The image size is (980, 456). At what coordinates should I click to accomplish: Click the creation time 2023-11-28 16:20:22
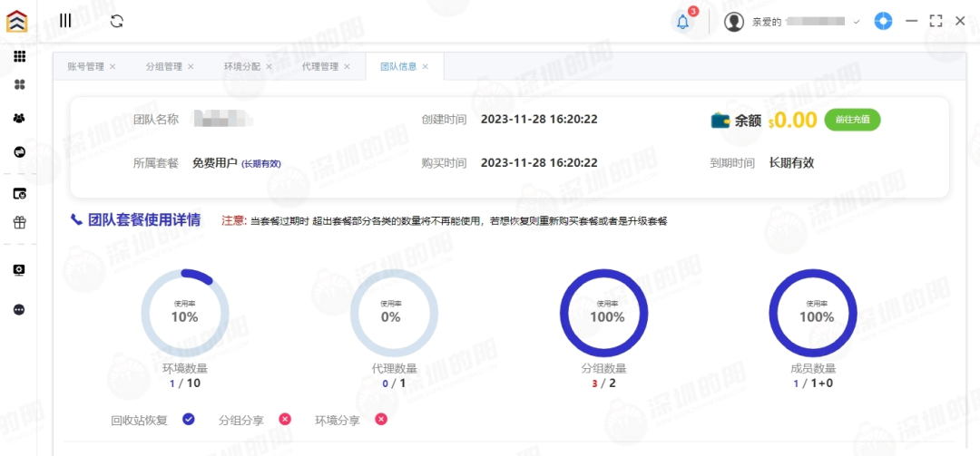pyautogui.click(x=539, y=119)
